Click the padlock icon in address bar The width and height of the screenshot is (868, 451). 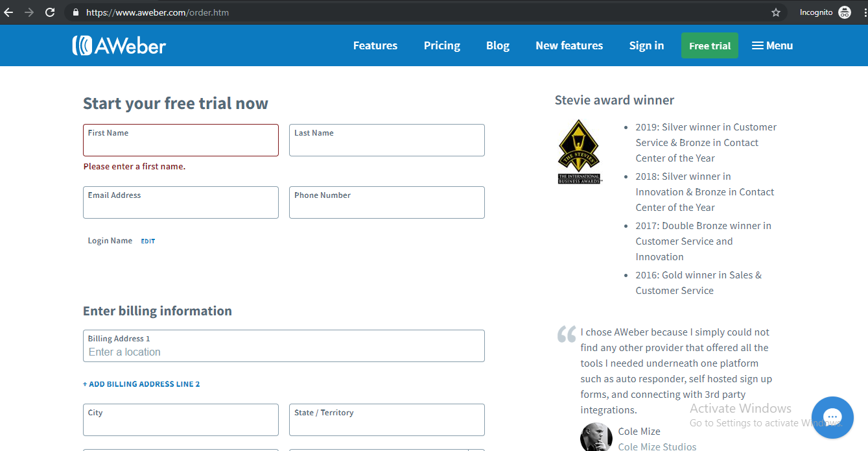tap(75, 12)
